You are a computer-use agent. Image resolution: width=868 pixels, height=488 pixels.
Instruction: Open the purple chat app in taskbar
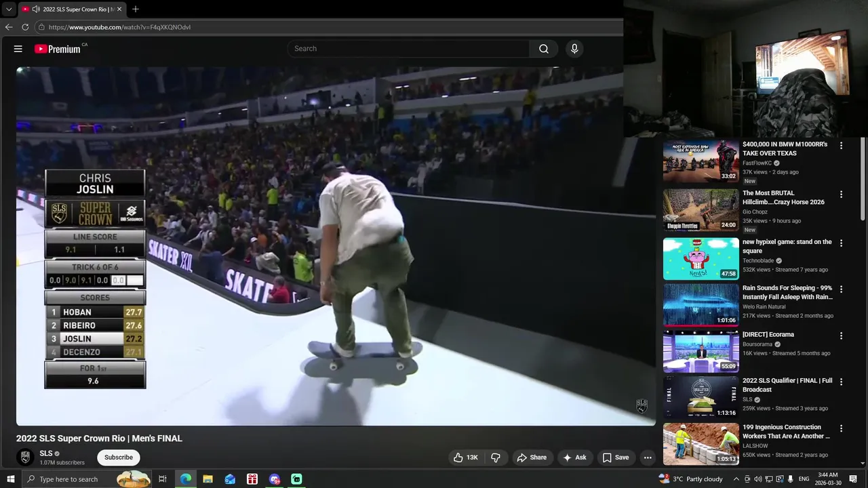coord(275,479)
